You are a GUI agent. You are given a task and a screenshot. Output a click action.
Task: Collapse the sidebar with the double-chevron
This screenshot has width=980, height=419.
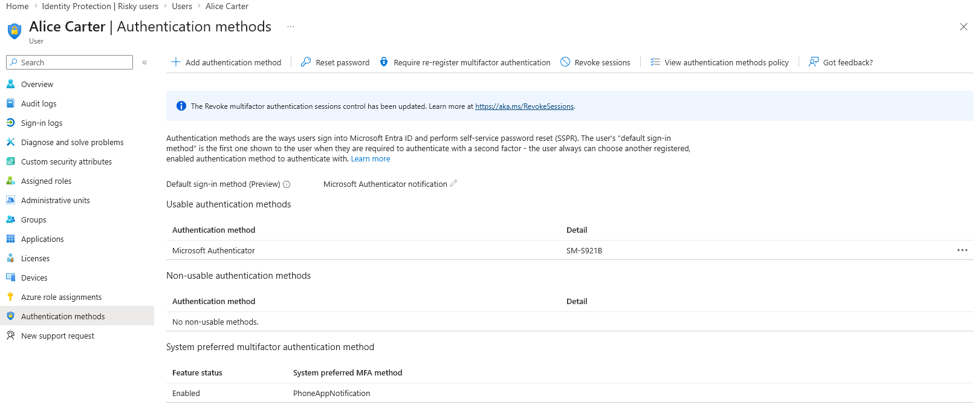pos(144,62)
